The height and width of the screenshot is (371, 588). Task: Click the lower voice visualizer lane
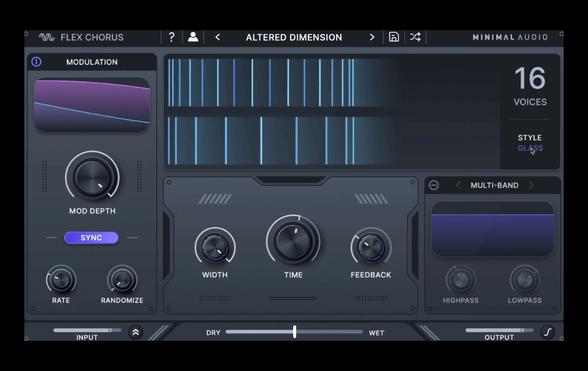pyautogui.click(x=281, y=141)
